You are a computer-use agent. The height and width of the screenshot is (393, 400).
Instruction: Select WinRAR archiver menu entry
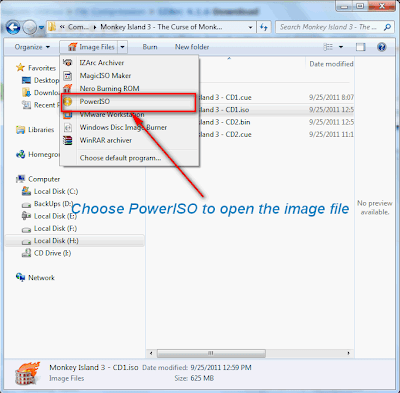coord(130,140)
